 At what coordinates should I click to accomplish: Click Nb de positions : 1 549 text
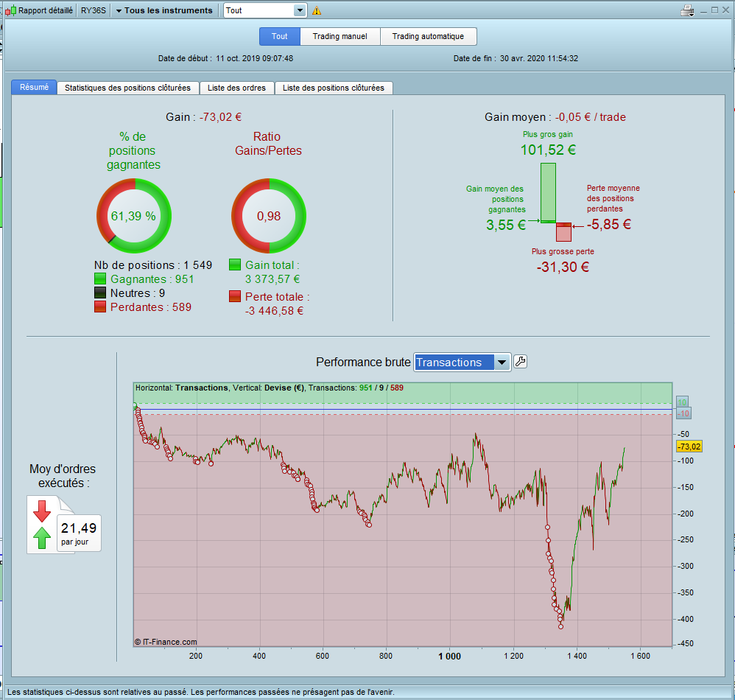(153, 265)
